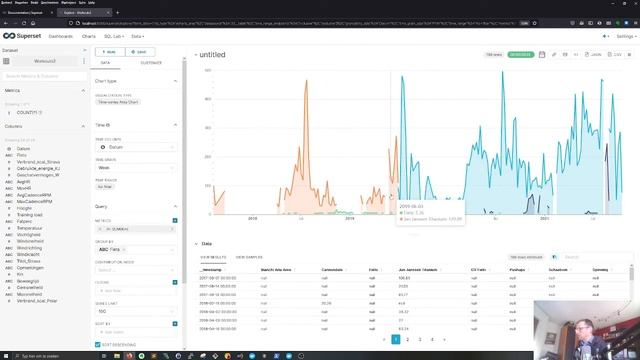This screenshot has height=360, width=640.
Task: Click the untitled chart title
Action: click(212, 55)
